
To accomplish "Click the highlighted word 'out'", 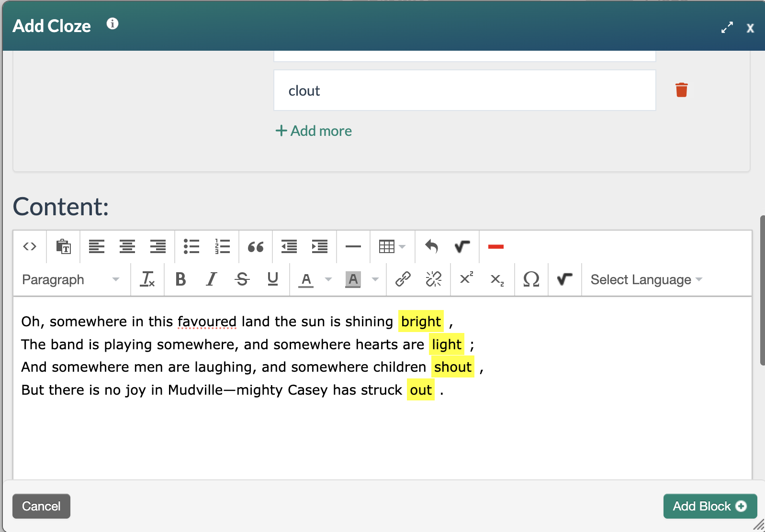I will pyautogui.click(x=421, y=390).
